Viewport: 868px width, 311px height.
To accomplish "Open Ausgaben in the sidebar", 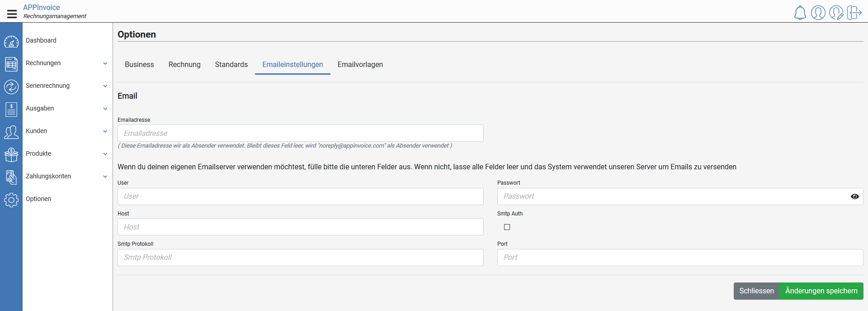I will coord(40,108).
